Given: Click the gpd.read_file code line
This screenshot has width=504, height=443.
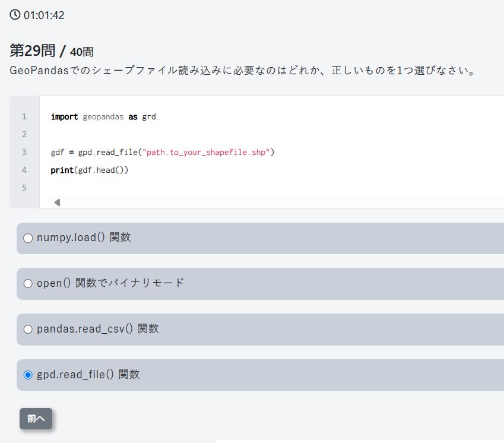Looking at the screenshot, I should pyautogui.click(x=163, y=152).
